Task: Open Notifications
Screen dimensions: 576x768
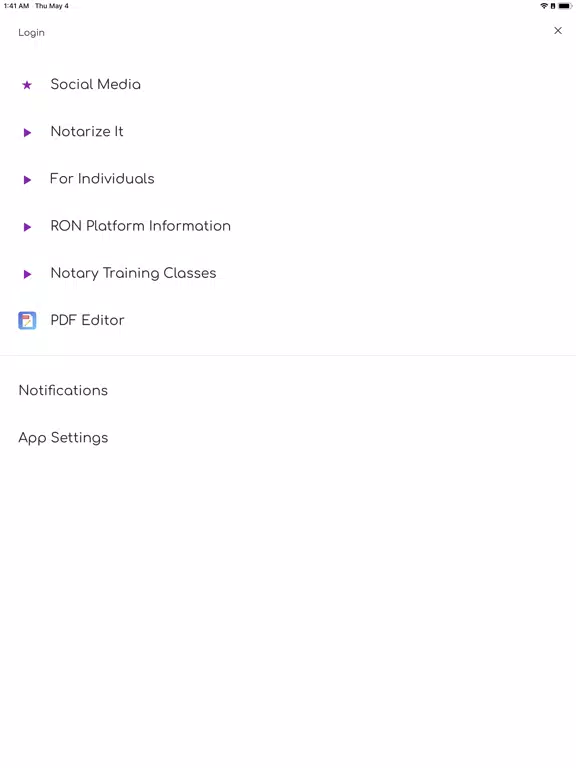Action: [x=63, y=390]
